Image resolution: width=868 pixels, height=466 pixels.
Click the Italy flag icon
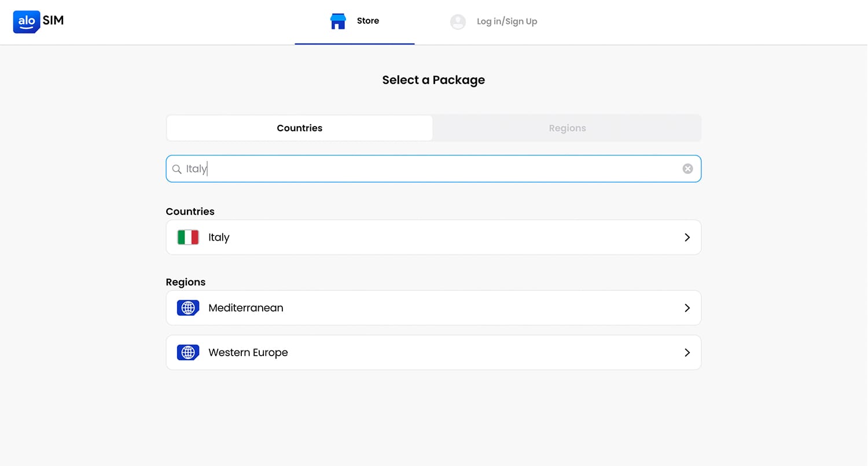coord(188,238)
